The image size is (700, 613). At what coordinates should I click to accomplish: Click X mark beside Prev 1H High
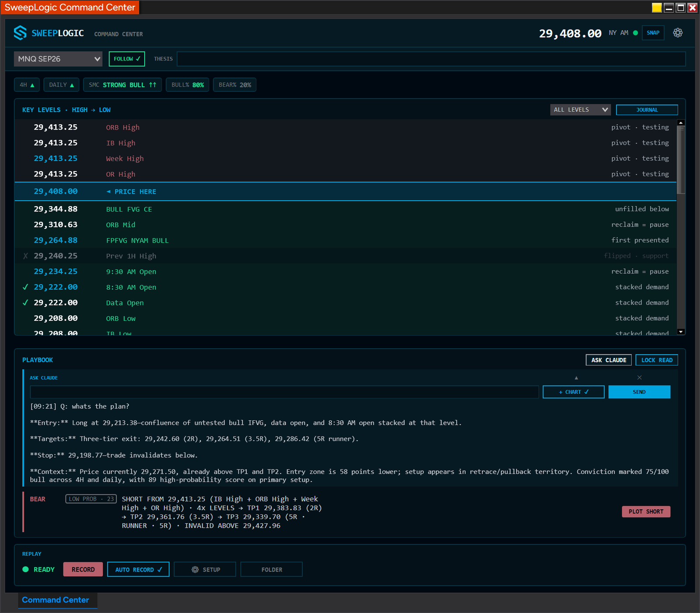[25, 256]
